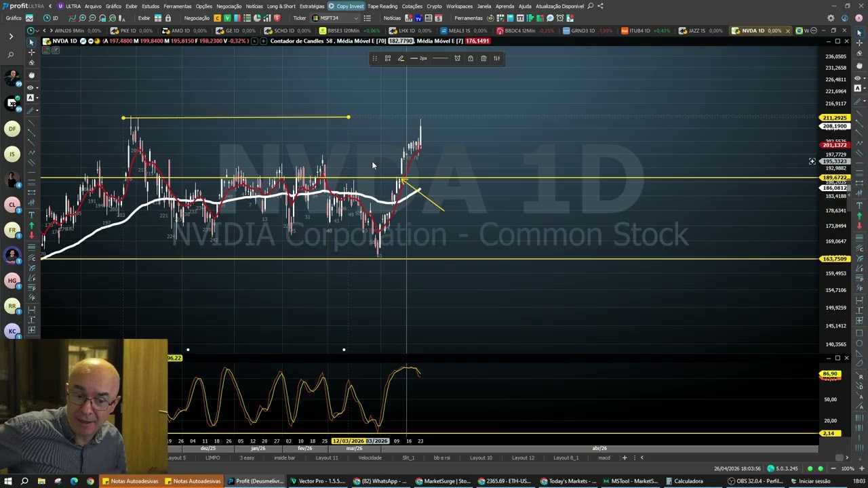Image resolution: width=868 pixels, height=488 pixels.
Task: Open drawing settings sliders icon in floating toolbar
Action: pyautogui.click(x=496, y=58)
